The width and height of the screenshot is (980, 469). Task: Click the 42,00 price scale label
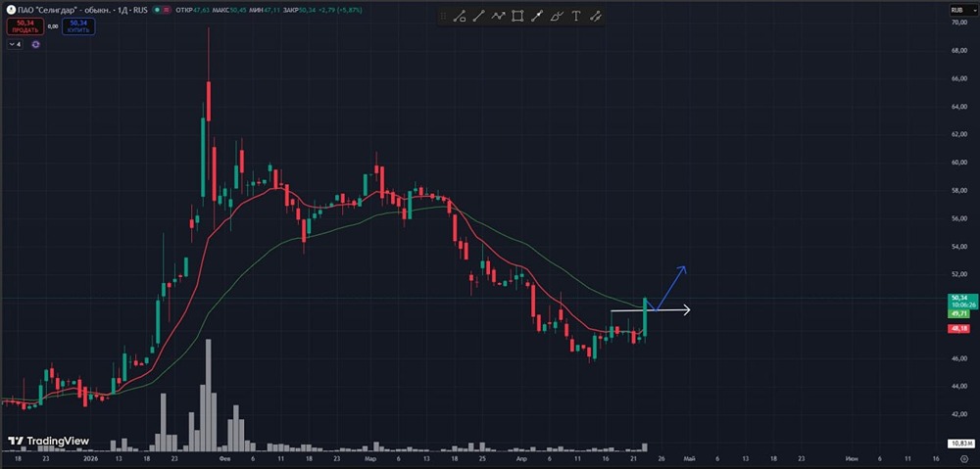click(959, 414)
